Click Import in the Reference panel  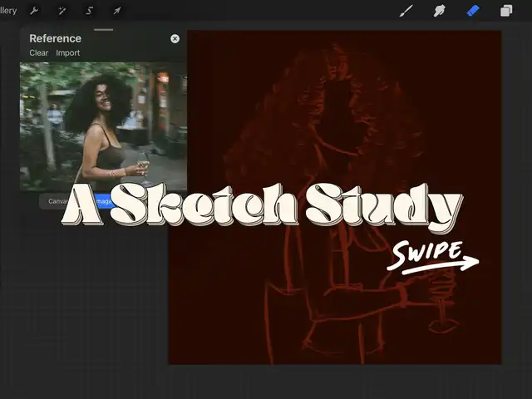coord(68,53)
